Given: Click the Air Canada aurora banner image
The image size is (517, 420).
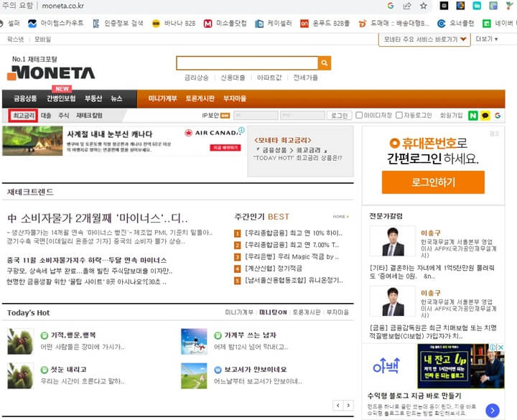Looking at the screenshot, I should [32, 141].
